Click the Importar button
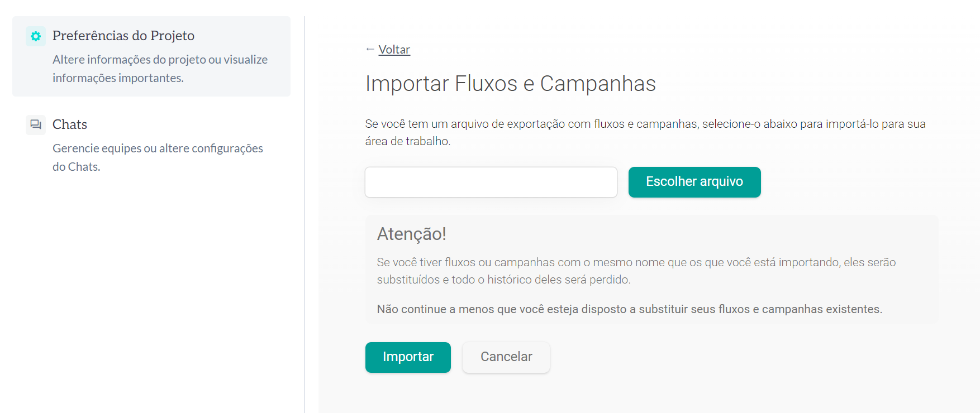The image size is (980, 413). coord(408,357)
